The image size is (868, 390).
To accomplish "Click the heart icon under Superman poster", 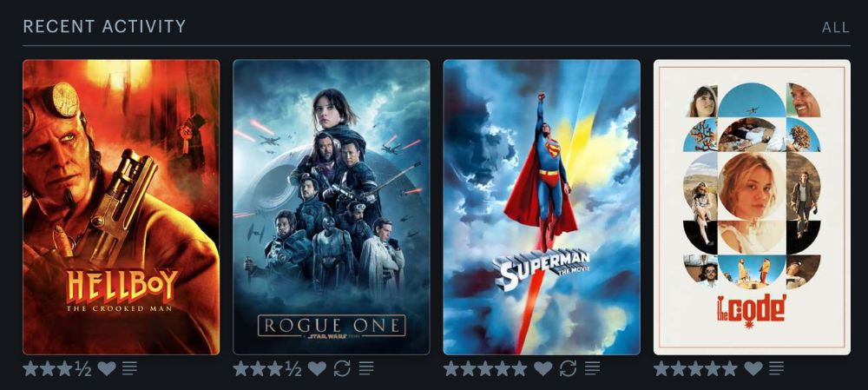I will [x=543, y=368].
